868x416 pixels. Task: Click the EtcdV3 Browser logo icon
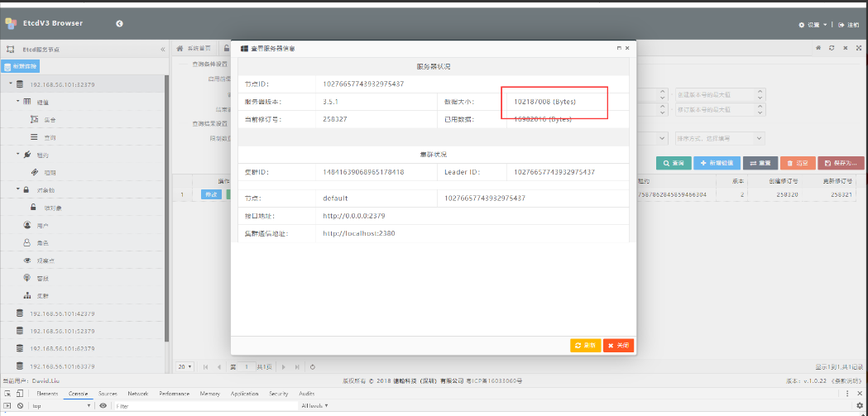(x=11, y=23)
